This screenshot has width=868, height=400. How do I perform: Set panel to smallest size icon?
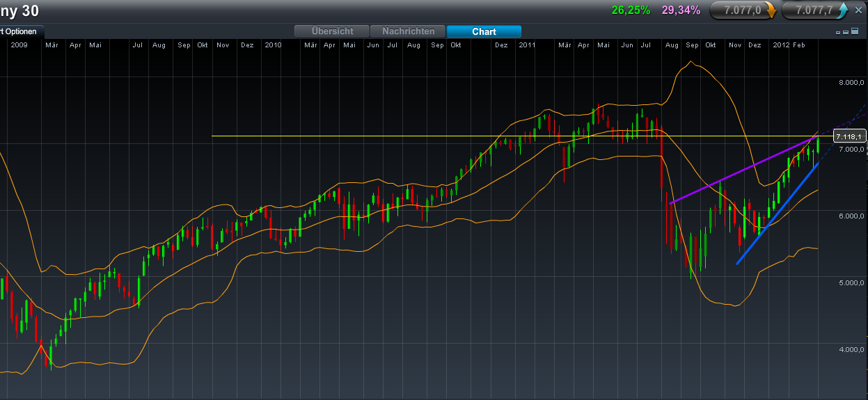click(x=839, y=33)
